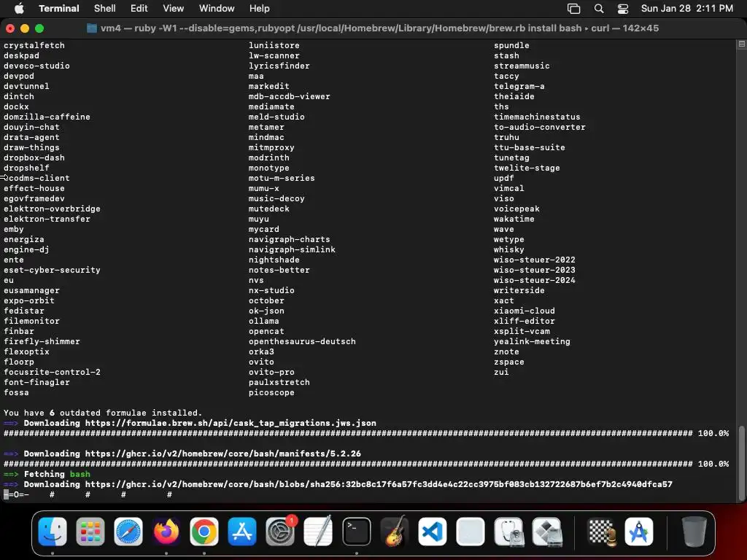Launch Chess from the Dock
Image resolution: width=747 pixels, height=560 pixels.
601,532
